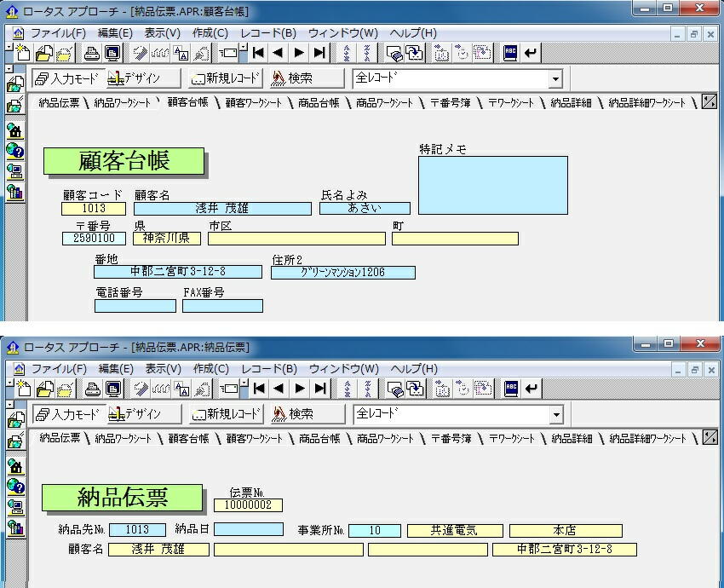Click the ABC spell check icon in bottom window
The width and height of the screenshot is (724, 588).
coord(511,389)
